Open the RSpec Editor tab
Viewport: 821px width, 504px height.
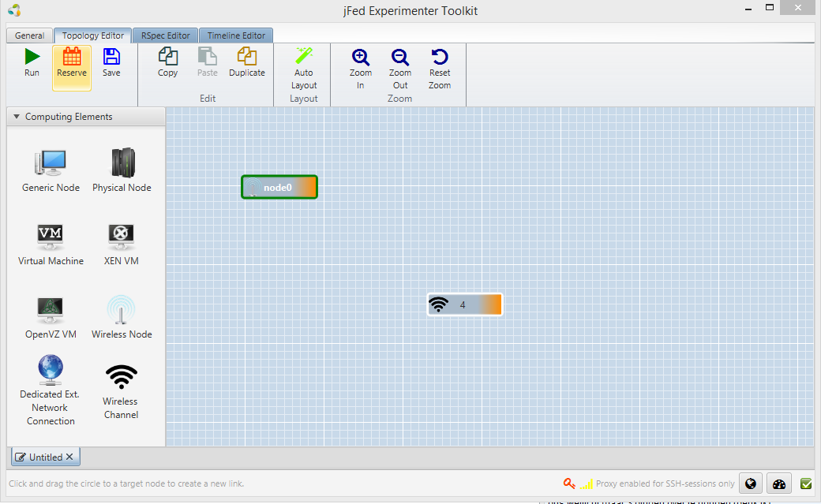[x=166, y=35]
